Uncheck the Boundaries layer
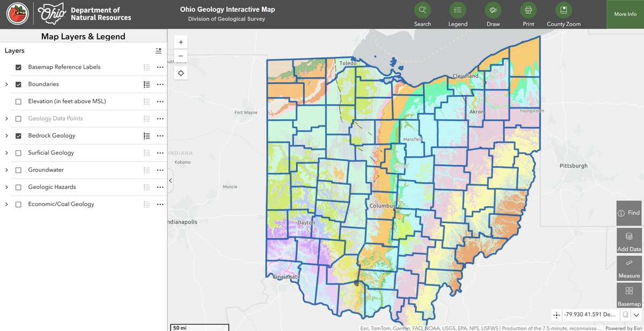This screenshot has height=331, width=644. pyautogui.click(x=18, y=84)
